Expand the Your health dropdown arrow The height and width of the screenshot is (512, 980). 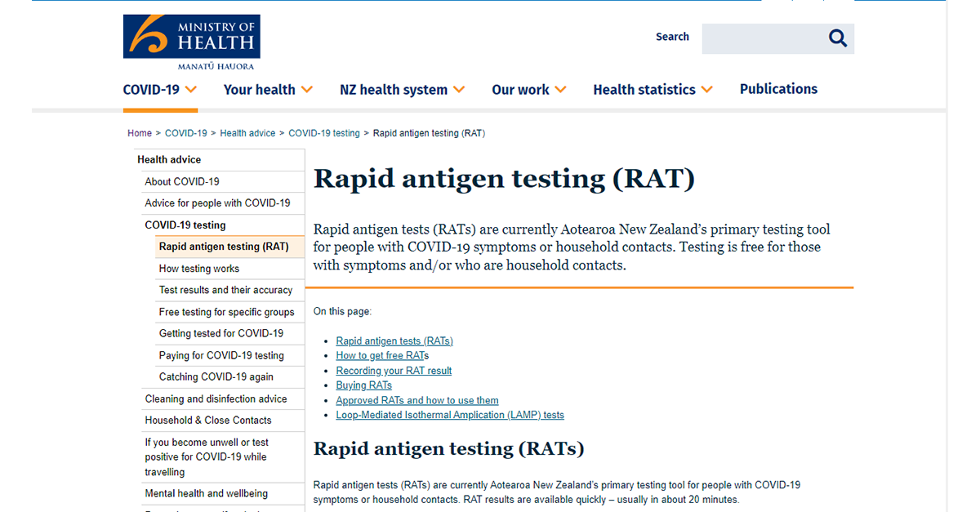click(307, 90)
